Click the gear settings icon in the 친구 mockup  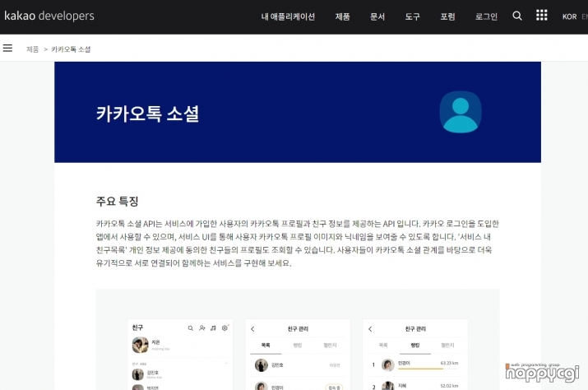[x=225, y=327]
